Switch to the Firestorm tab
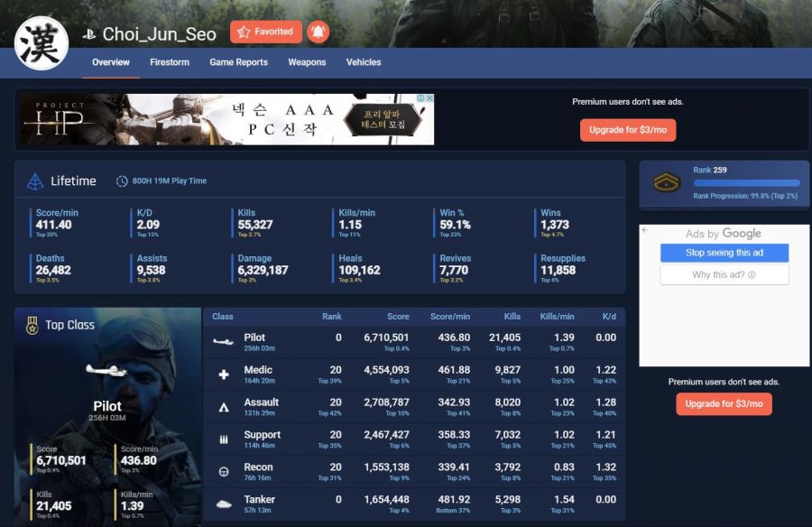 point(170,62)
